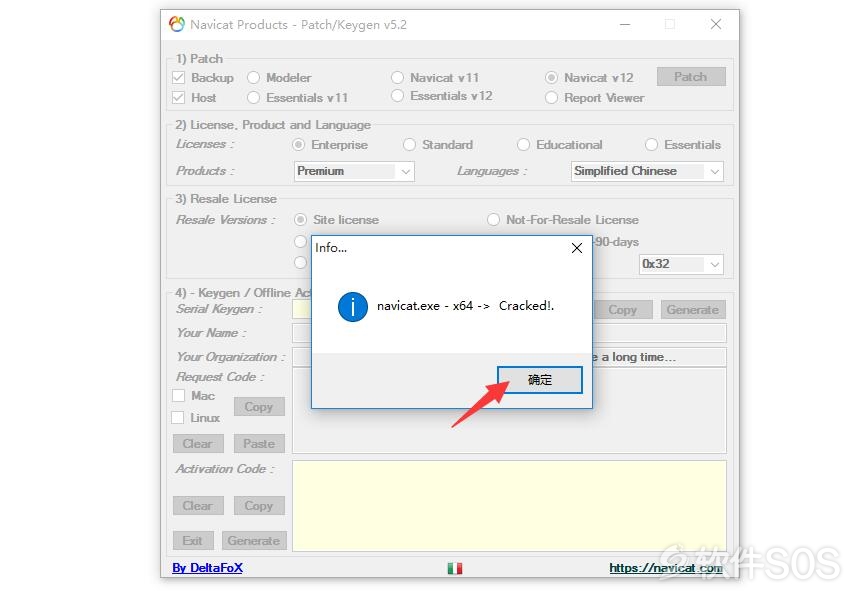Choose the Essentials v12 radio option
The width and height of the screenshot is (854, 591).
click(398, 96)
